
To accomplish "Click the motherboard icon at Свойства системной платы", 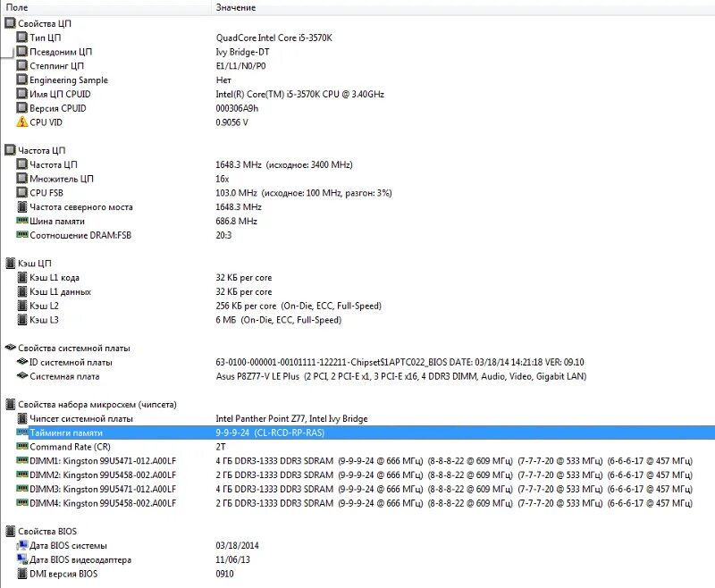I will 10,348.
